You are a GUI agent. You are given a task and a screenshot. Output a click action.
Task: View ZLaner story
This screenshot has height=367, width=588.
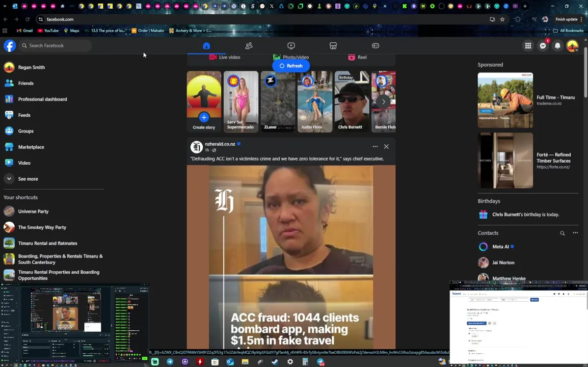278,102
